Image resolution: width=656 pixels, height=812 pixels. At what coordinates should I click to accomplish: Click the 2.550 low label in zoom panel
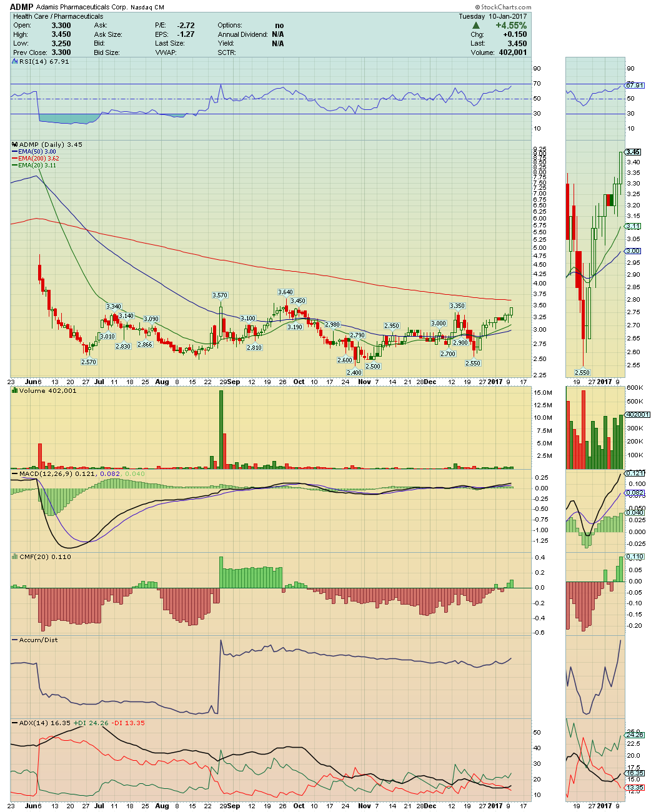click(x=582, y=372)
